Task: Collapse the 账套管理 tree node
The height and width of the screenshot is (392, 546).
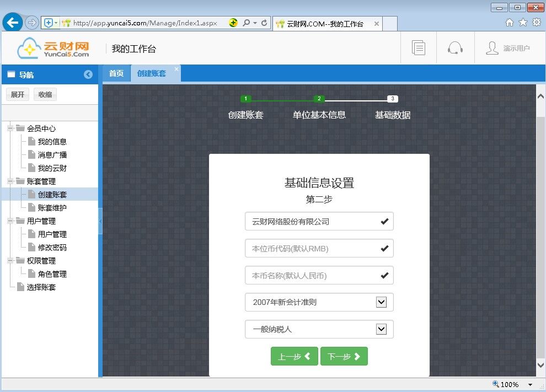Action: coord(10,181)
